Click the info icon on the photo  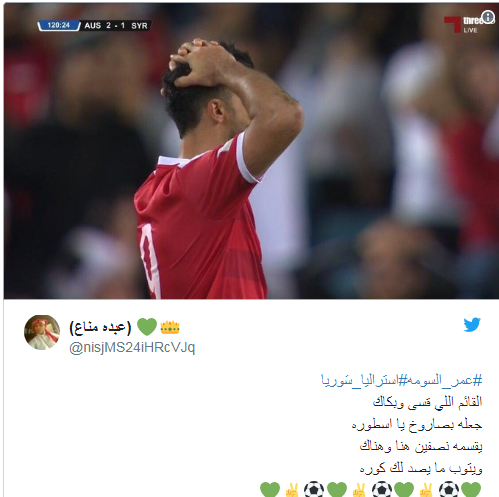pos(488,17)
